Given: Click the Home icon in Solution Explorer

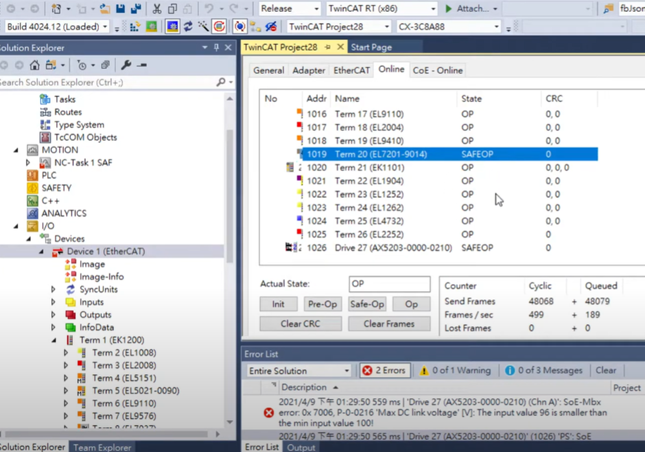Looking at the screenshot, I should [36, 65].
